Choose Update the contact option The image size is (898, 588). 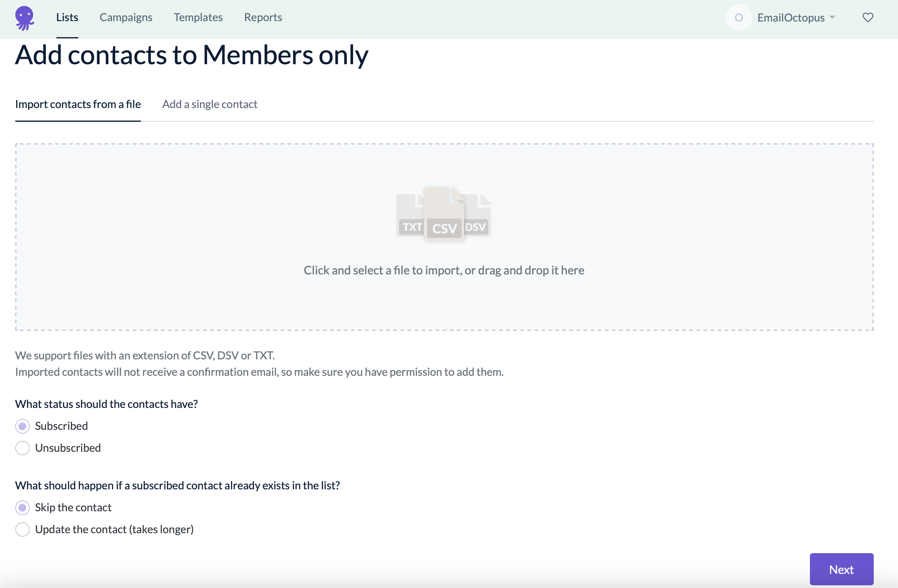(23, 529)
